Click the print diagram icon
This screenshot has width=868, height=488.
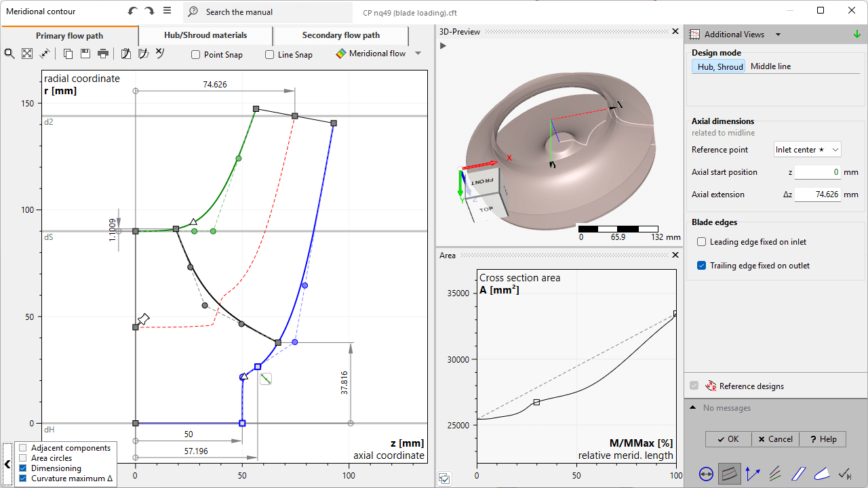click(103, 54)
